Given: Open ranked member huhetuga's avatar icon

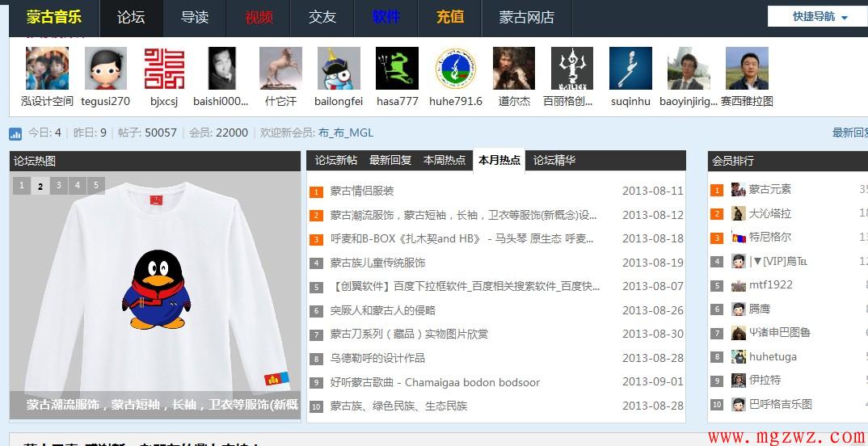Looking at the screenshot, I should (738, 357).
